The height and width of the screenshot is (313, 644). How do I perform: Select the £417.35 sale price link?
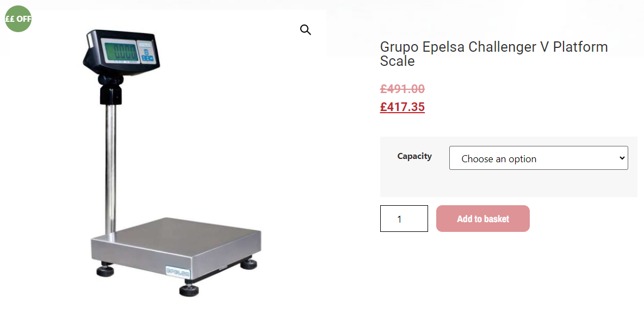point(402,107)
